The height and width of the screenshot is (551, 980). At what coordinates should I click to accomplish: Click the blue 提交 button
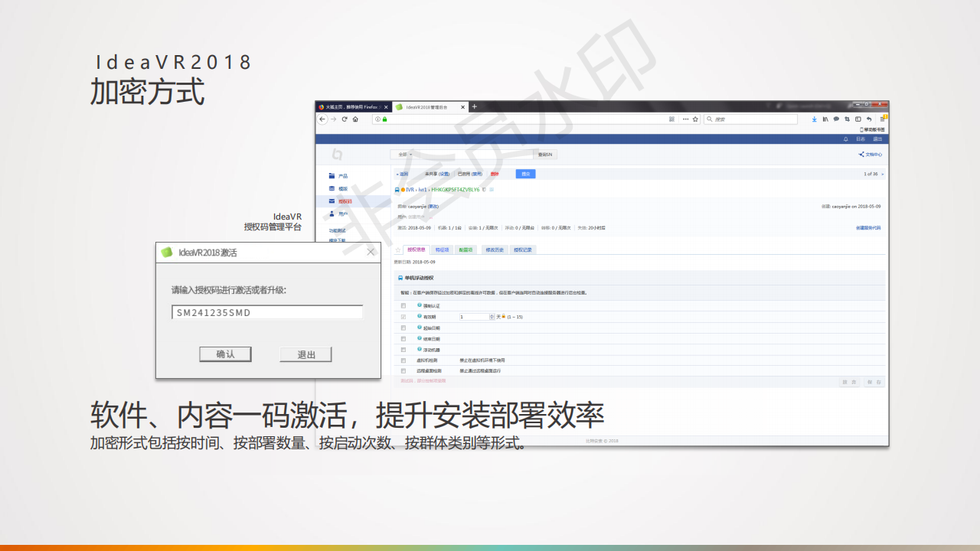526,174
